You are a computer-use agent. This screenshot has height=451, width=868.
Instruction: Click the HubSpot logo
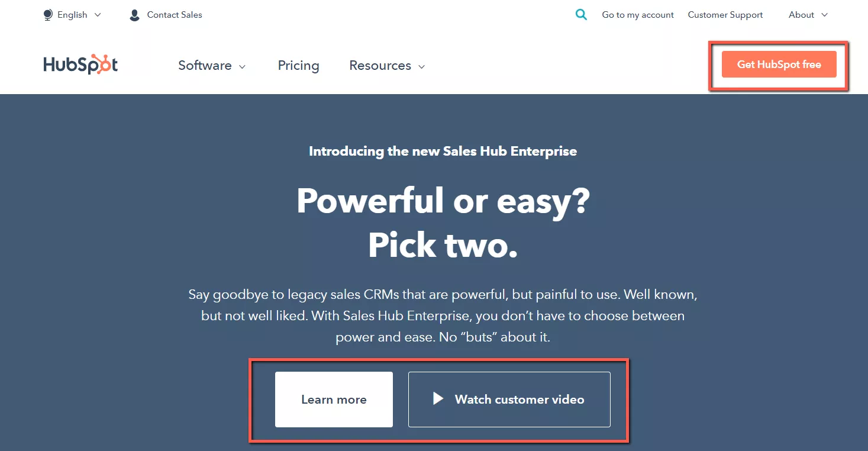pos(80,65)
